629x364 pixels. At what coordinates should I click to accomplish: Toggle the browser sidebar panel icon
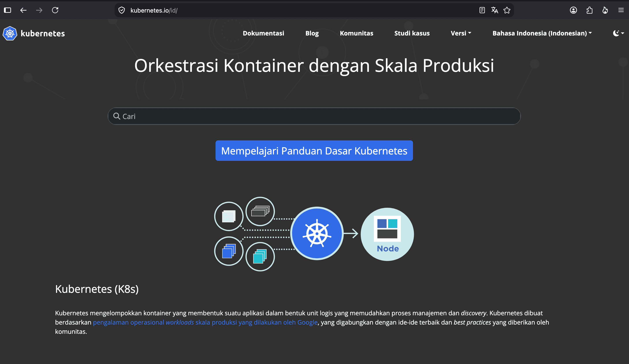click(7, 10)
